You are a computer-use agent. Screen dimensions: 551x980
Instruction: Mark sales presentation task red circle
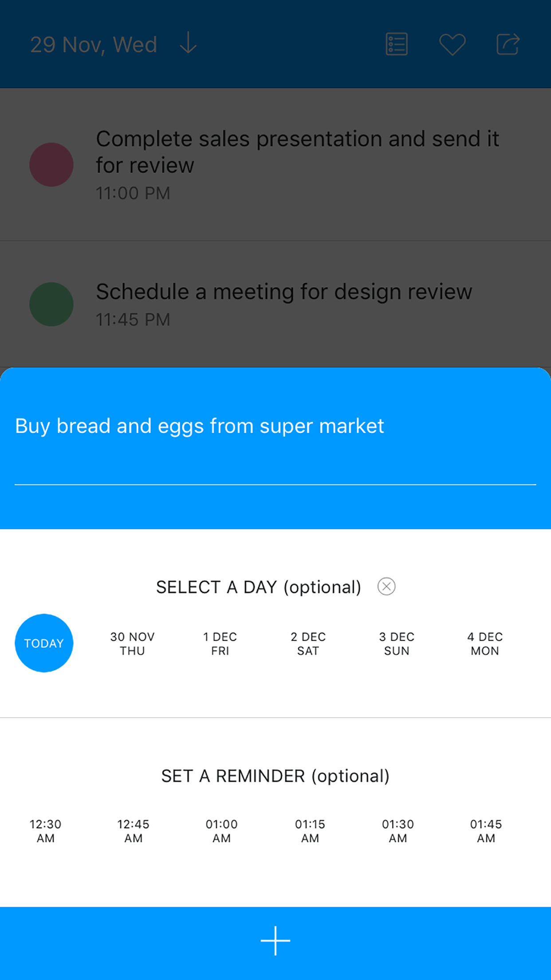(51, 165)
